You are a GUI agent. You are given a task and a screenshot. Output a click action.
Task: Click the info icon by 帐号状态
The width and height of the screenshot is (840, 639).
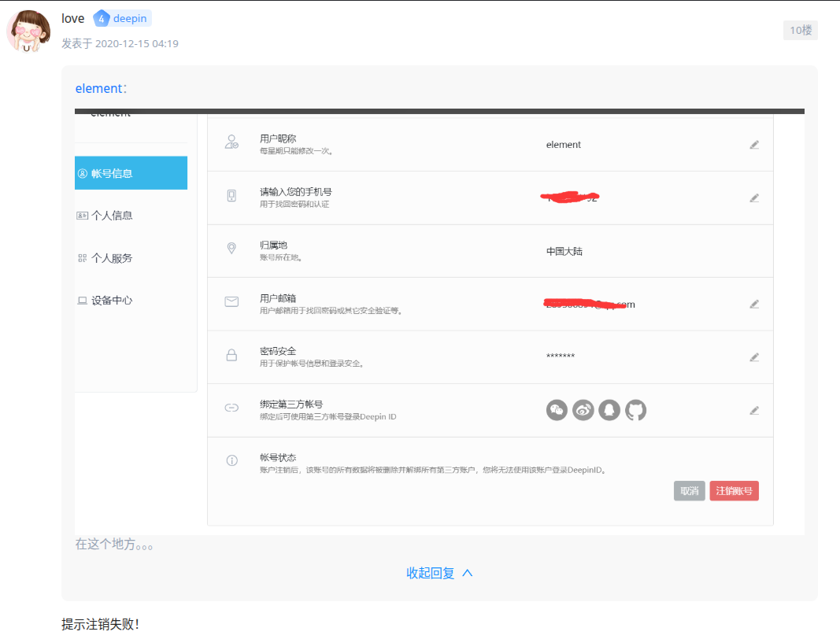tap(231, 460)
